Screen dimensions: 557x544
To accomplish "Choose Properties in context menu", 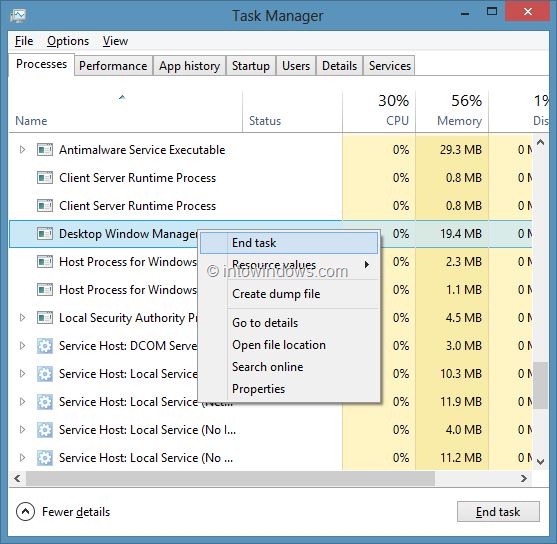I will (x=289, y=389).
